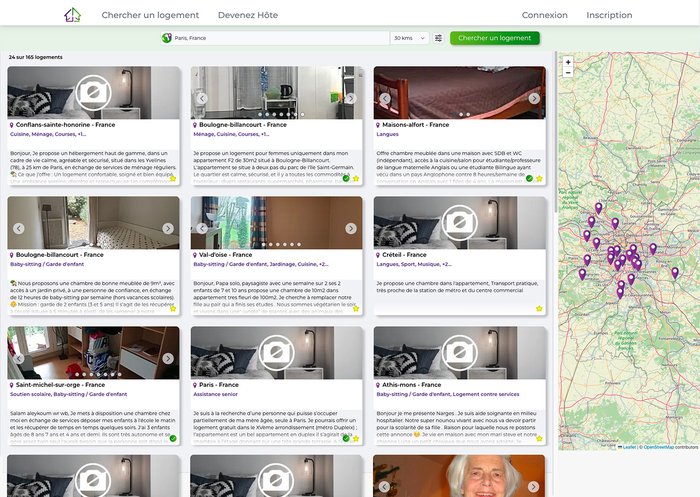Image resolution: width=700 pixels, height=497 pixels.
Task: Open the Leaflet attribution link
Action: pyautogui.click(x=629, y=447)
